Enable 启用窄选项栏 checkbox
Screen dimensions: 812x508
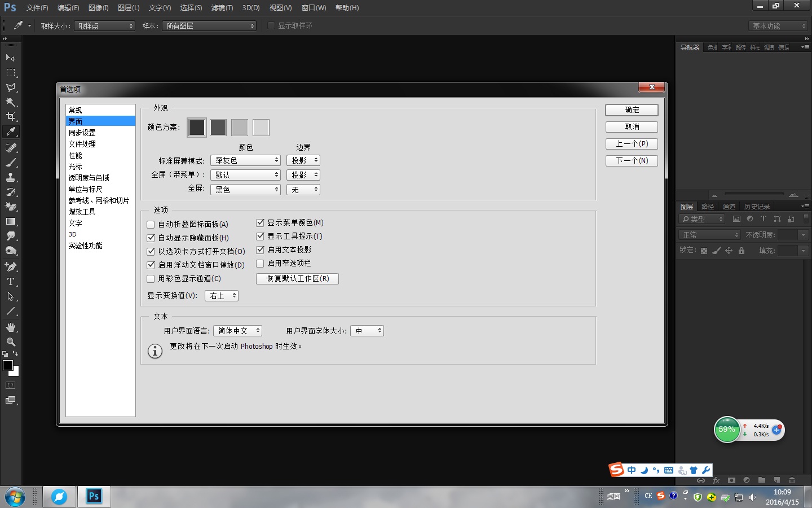[260, 264]
